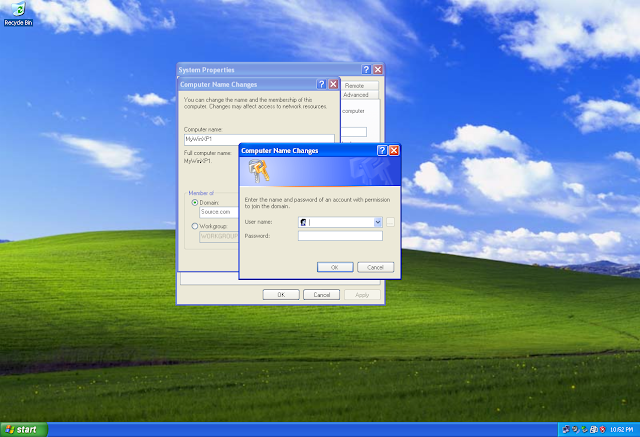Open the Recycle Bin desktop icon
The width and height of the screenshot is (640, 437).
click(x=18, y=14)
